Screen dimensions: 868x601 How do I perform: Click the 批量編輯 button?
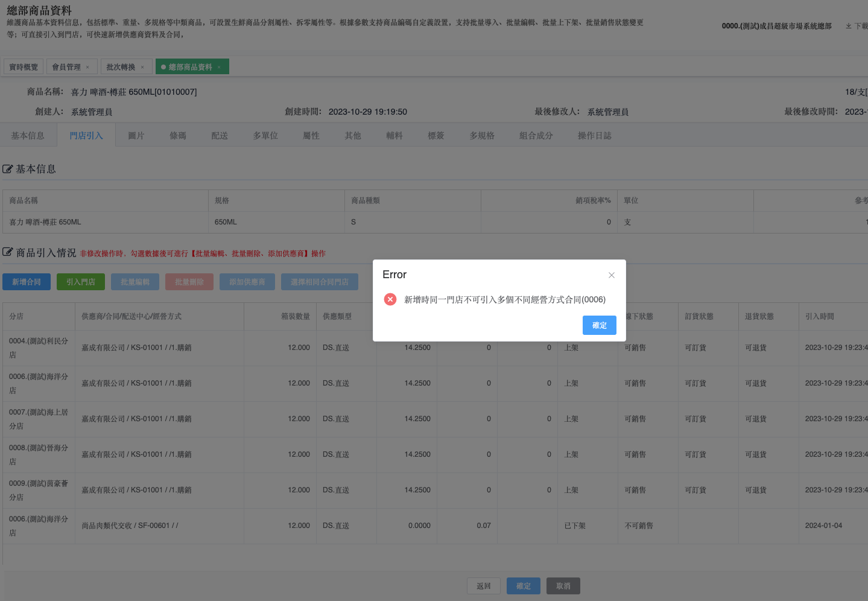pos(135,282)
